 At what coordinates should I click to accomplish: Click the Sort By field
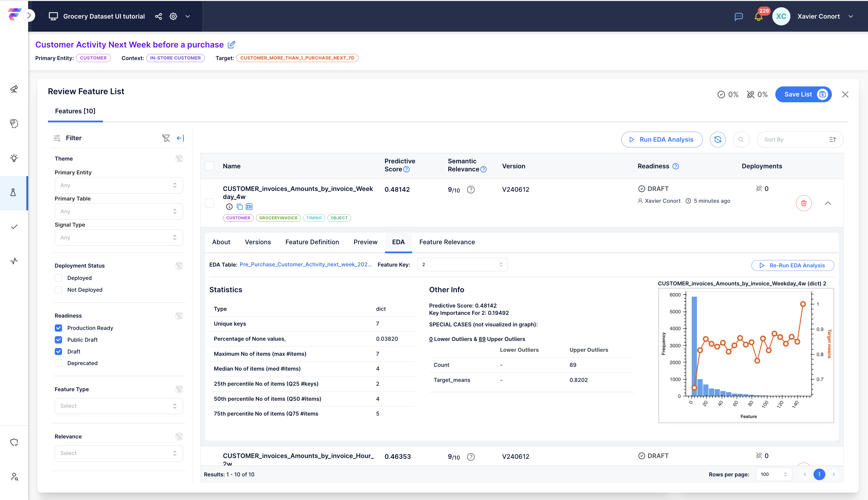pos(800,139)
